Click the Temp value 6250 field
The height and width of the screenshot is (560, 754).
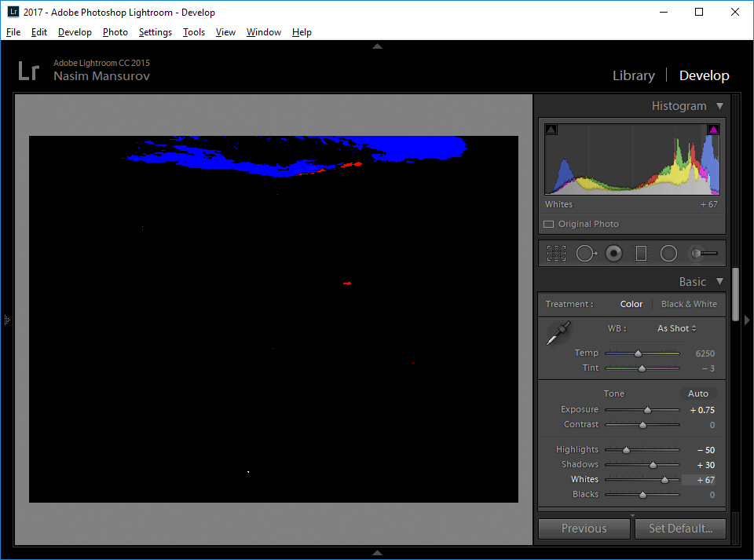click(705, 353)
